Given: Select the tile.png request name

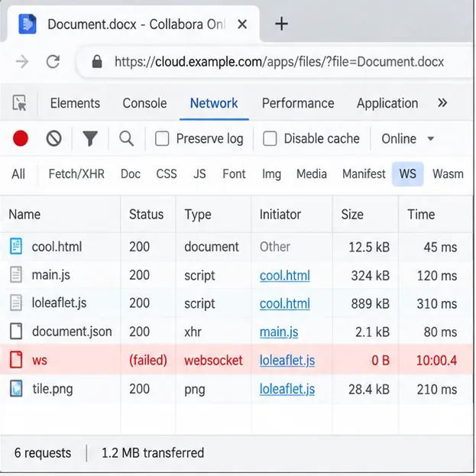Looking at the screenshot, I should (x=53, y=389).
